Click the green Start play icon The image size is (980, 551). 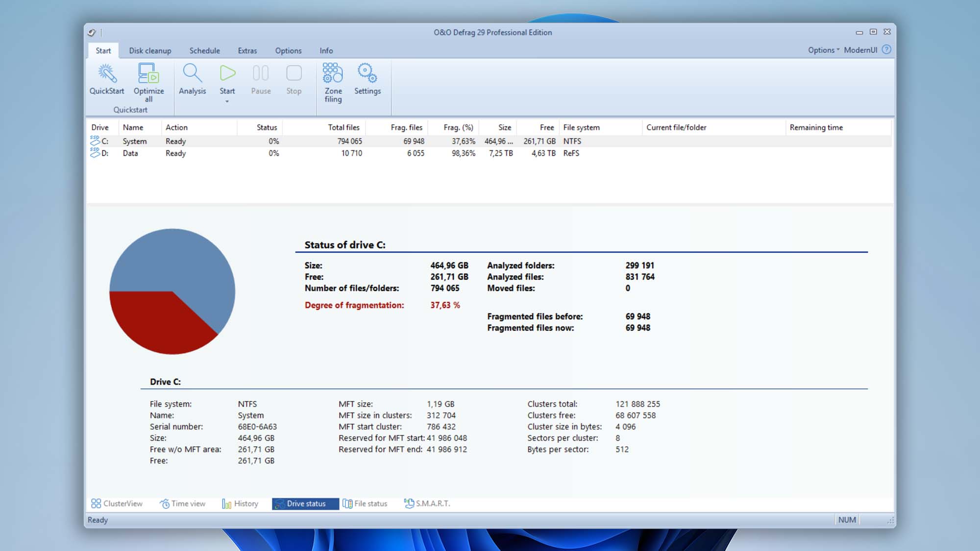[227, 73]
